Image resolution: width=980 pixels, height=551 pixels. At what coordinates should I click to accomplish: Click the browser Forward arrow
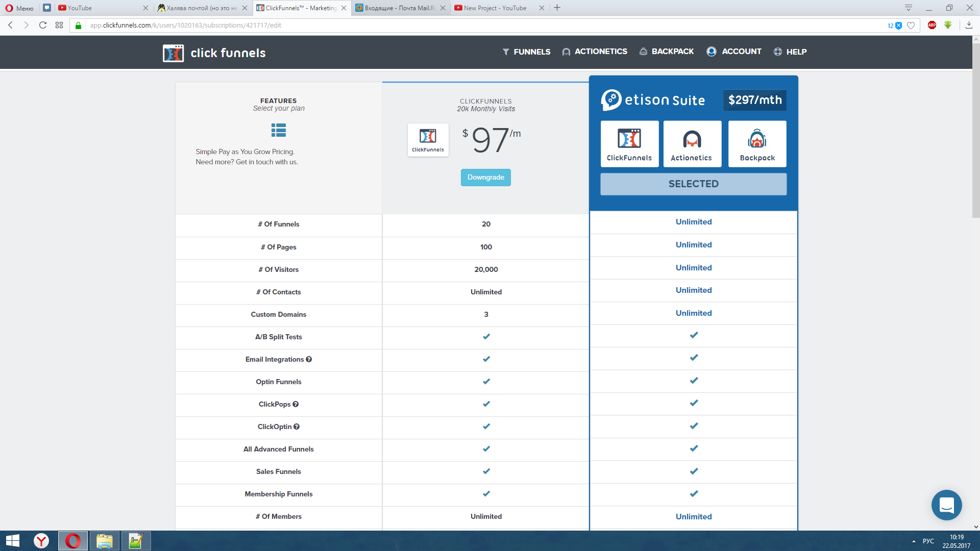(x=27, y=25)
